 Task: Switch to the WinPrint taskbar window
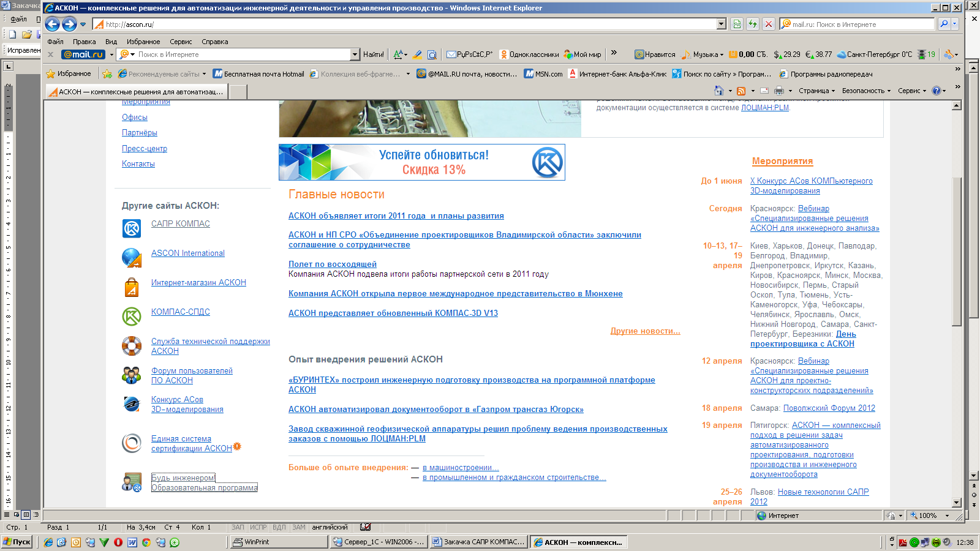[279, 542]
